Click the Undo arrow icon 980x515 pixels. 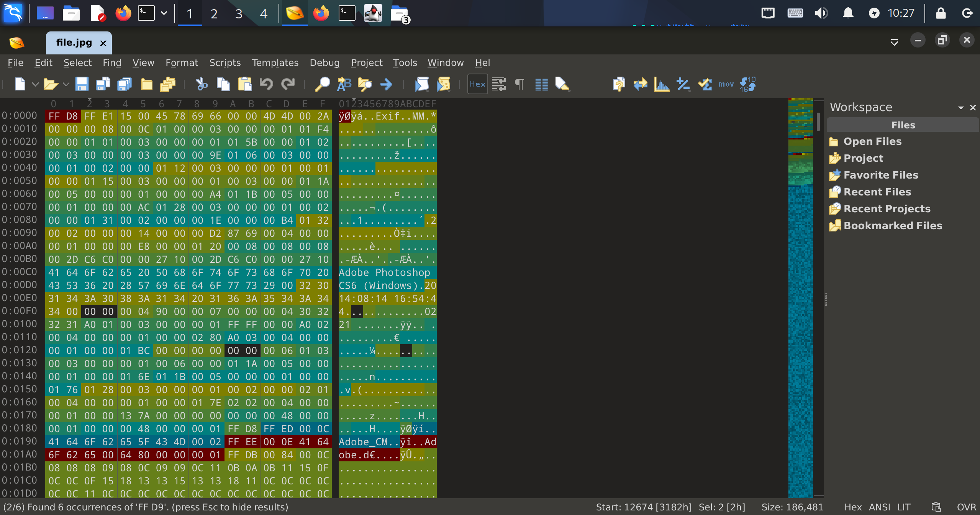266,84
